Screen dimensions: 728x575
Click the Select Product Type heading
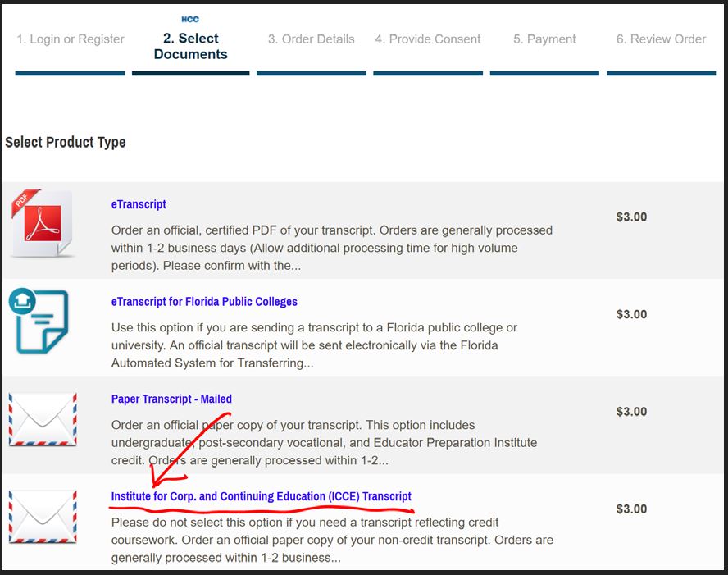coord(66,142)
